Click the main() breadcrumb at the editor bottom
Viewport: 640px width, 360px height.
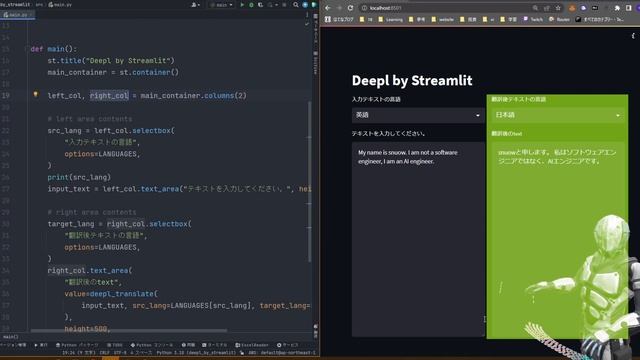click(11, 337)
